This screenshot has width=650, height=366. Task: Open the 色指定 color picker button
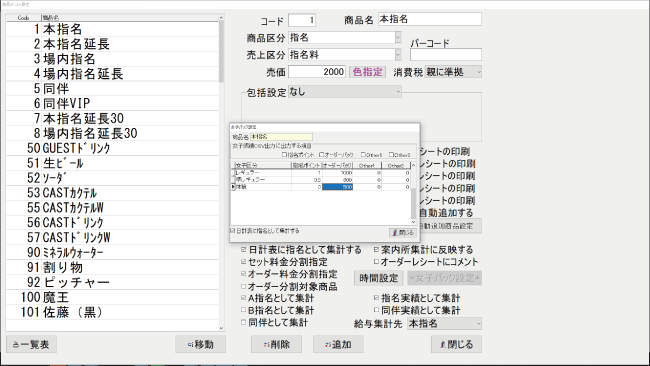pyautogui.click(x=368, y=72)
